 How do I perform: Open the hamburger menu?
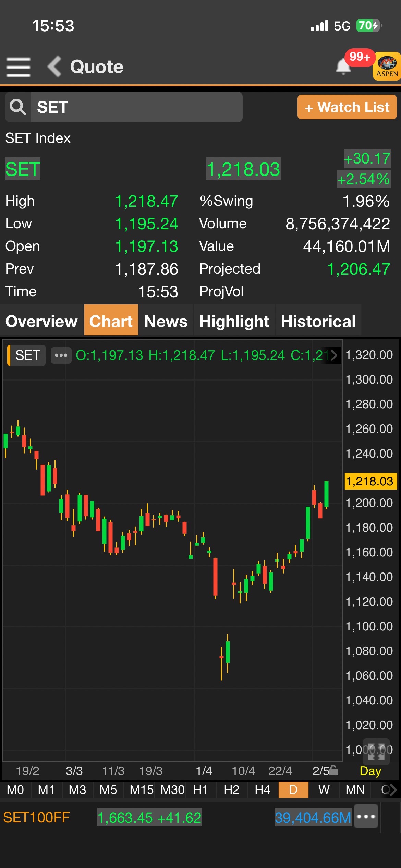coord(19,67)
